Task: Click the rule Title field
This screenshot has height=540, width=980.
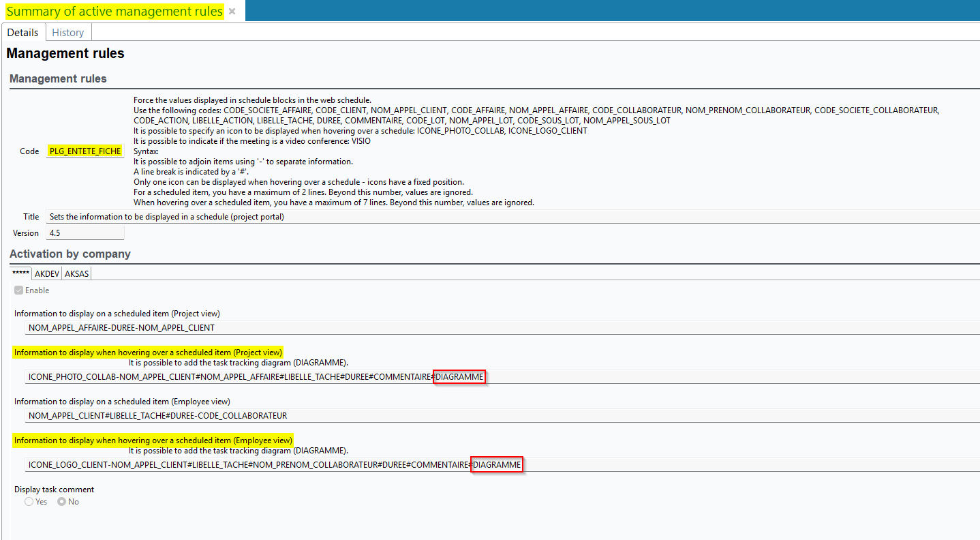Action: 477,217
